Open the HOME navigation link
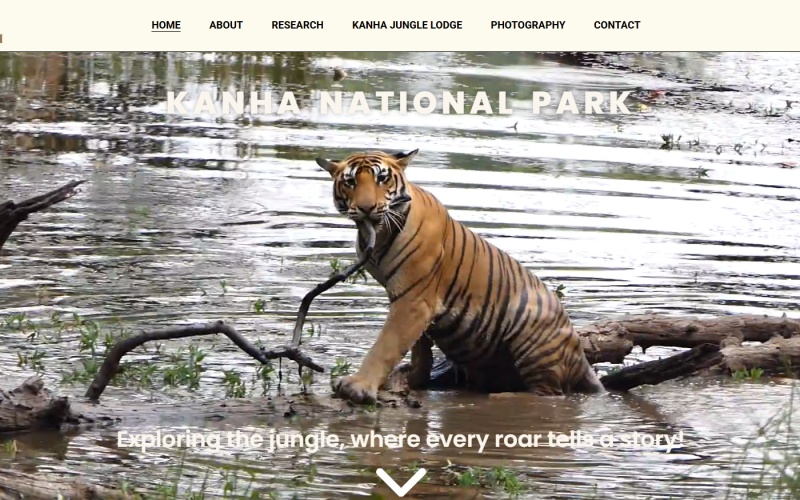Viewport: 800px width, 500px height. [x=166, y=25]
